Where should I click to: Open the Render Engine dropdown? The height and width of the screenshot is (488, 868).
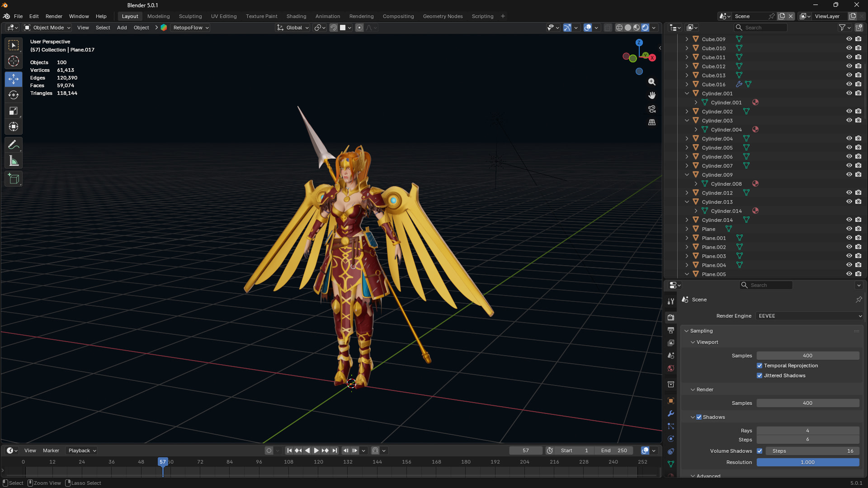[809, 316]
